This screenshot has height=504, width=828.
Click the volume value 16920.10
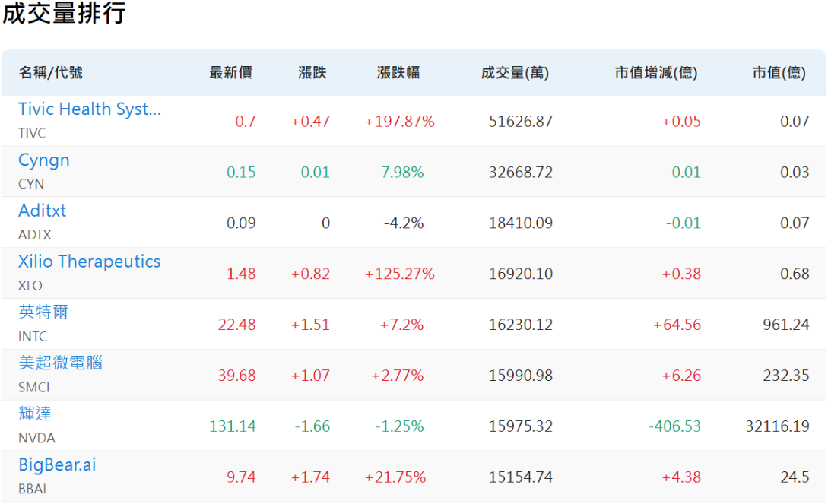tap(521, 274)
